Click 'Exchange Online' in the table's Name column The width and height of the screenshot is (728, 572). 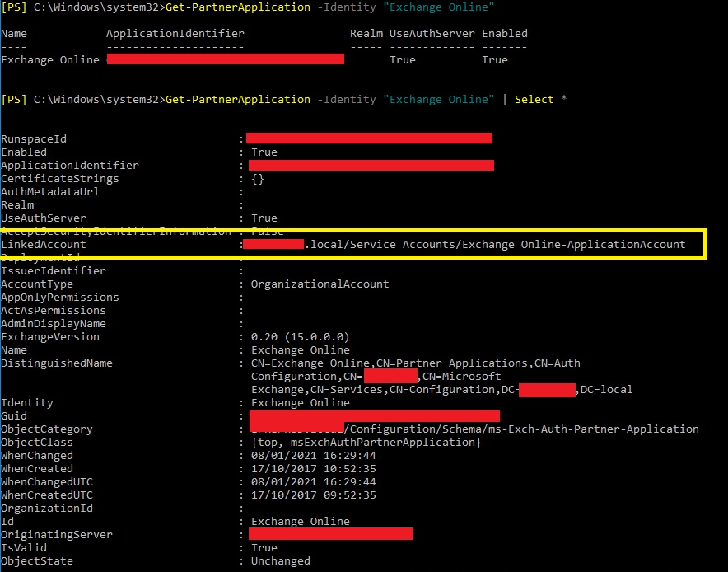tap(50, 60)
